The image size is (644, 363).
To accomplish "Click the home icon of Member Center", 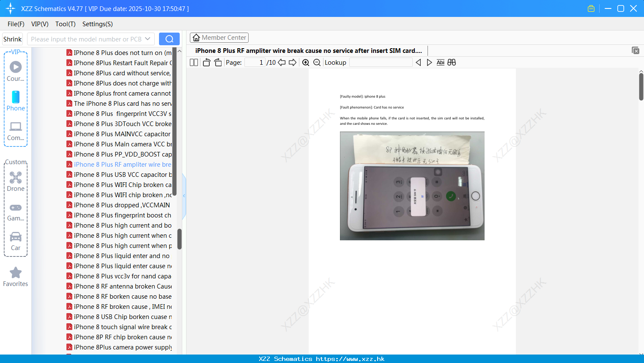I will click(x=196, y=38).
